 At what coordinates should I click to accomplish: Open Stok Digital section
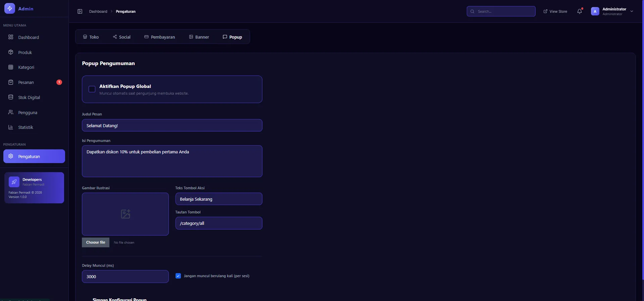[x=29, y=98]
